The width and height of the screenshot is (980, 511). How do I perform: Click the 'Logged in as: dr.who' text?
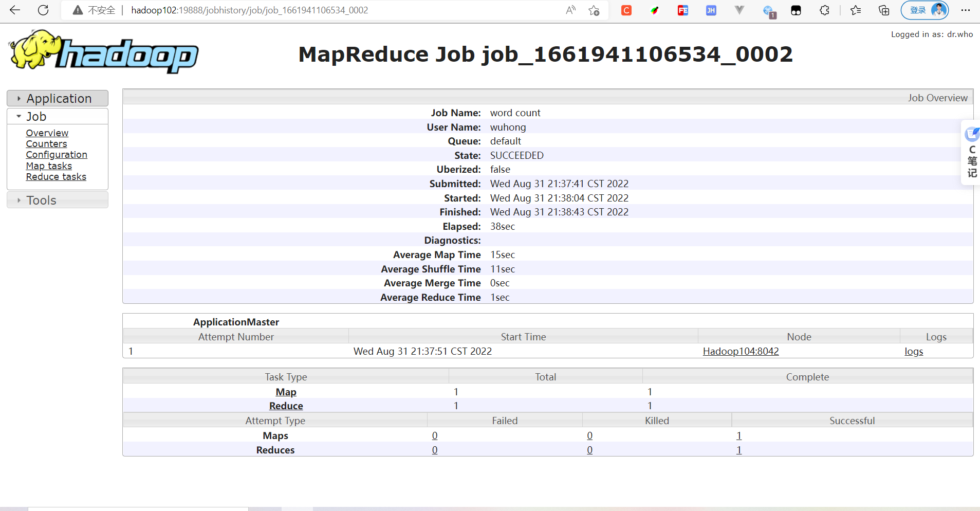[x=932, y=34]
